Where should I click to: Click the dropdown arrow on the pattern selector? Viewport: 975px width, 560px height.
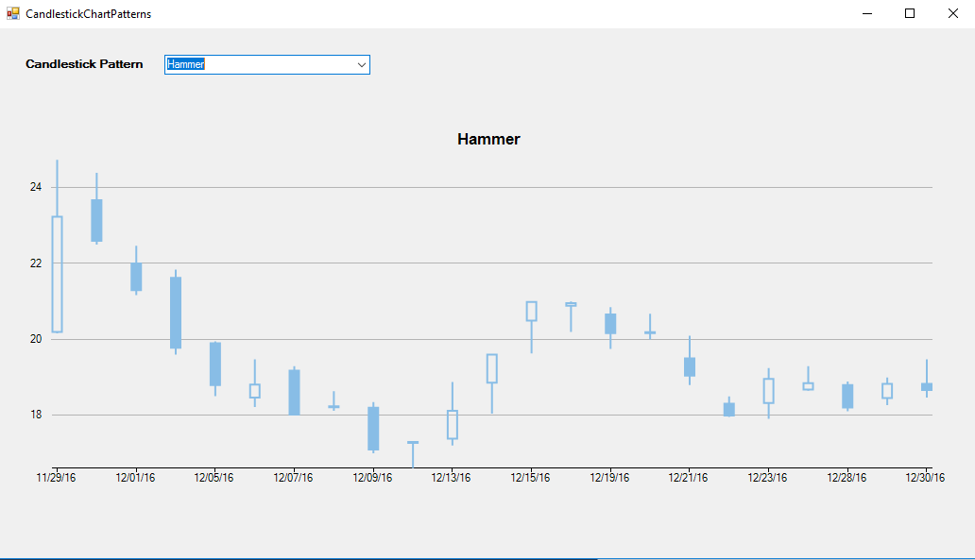coord(362,64)
